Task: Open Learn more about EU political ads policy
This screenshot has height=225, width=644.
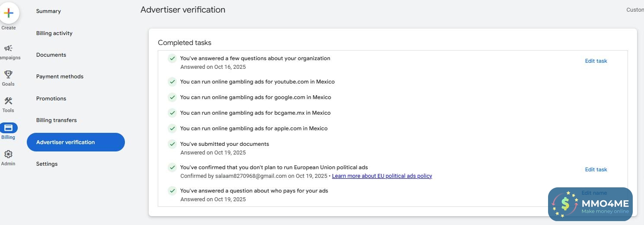Action: click(382, 176)
